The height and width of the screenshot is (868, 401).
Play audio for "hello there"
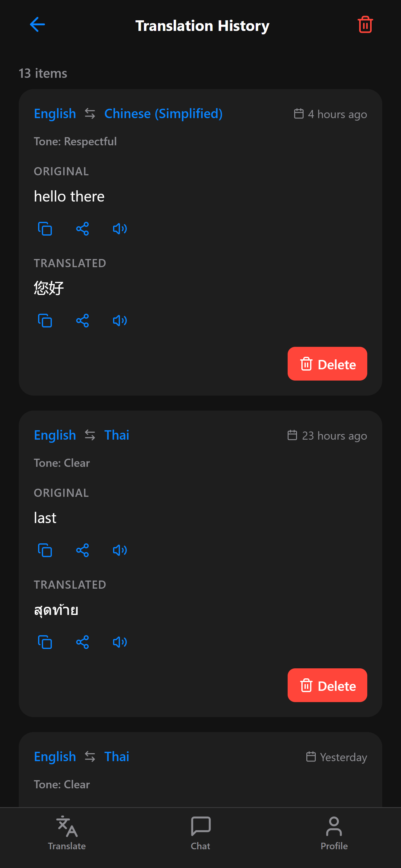tap(120, 229)
